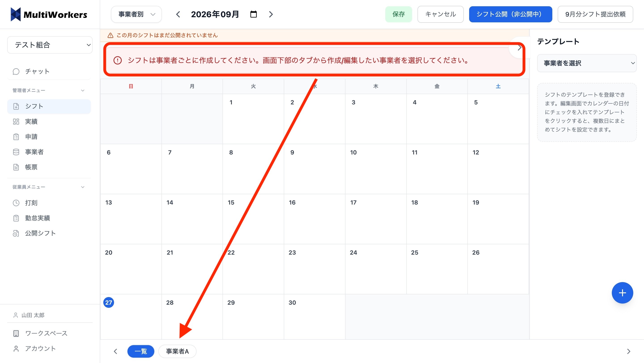Open the 事業者別 view dropdown
The width and height of the screenshot is (644, 363).
coord(136,14)
